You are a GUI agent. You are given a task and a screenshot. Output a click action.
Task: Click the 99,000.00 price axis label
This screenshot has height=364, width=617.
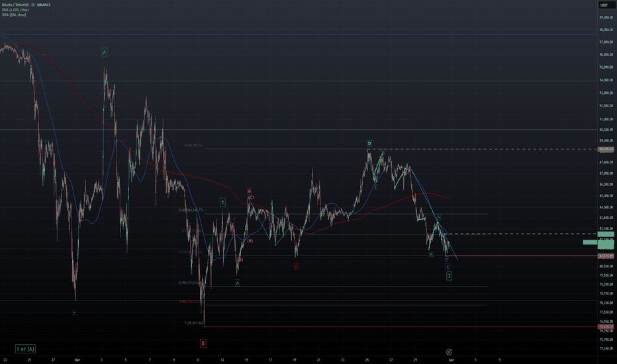click(606, 17)
